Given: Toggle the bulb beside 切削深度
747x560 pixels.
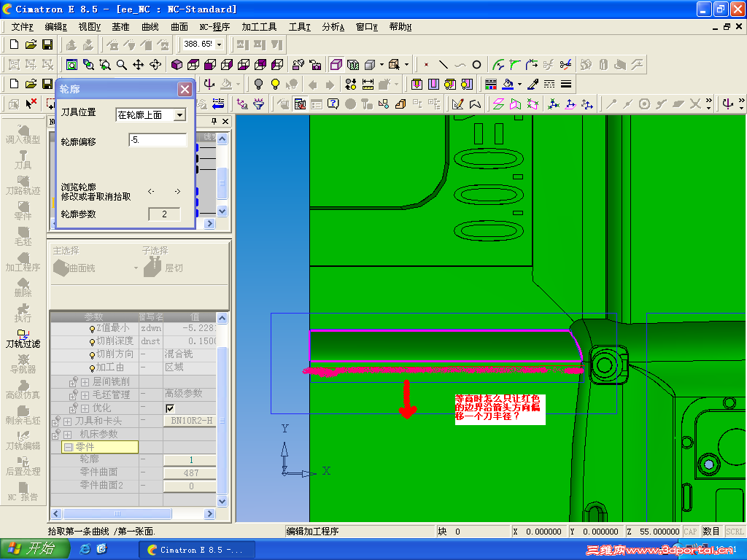Looking at the screenshot, I should 92,342.
